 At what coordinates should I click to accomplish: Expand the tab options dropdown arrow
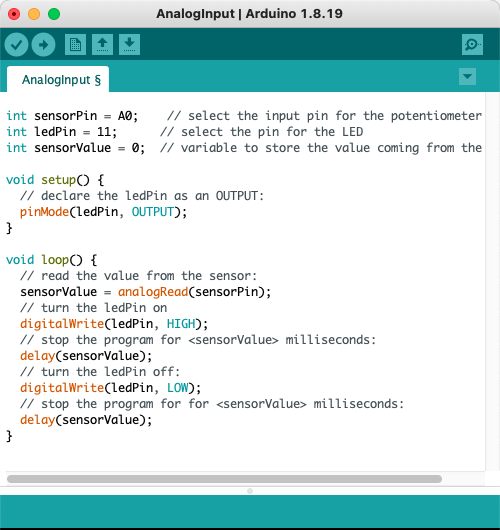[468, 77]
